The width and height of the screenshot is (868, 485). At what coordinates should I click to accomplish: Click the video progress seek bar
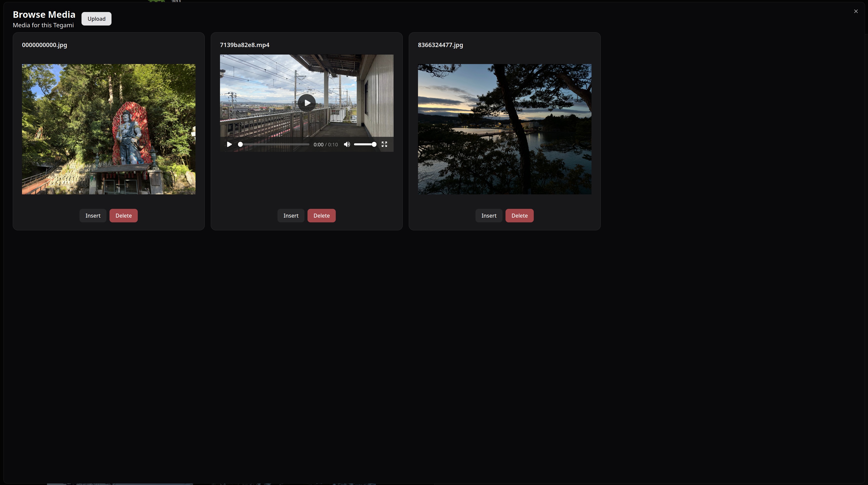point(274,144)
